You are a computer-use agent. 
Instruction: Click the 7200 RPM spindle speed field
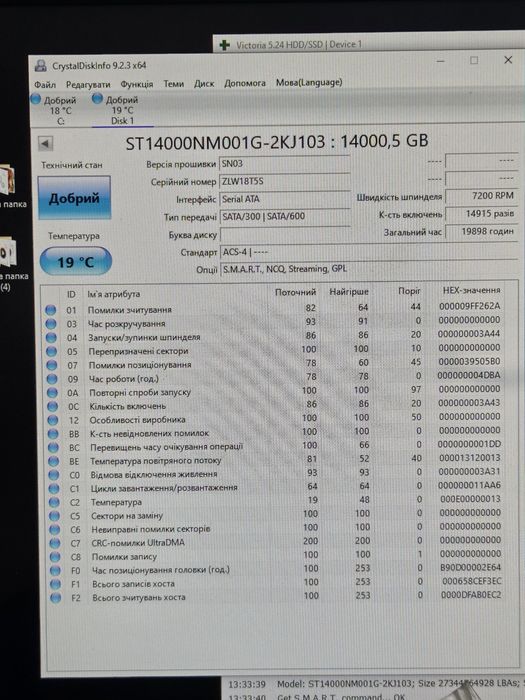(x=482, y=196)
